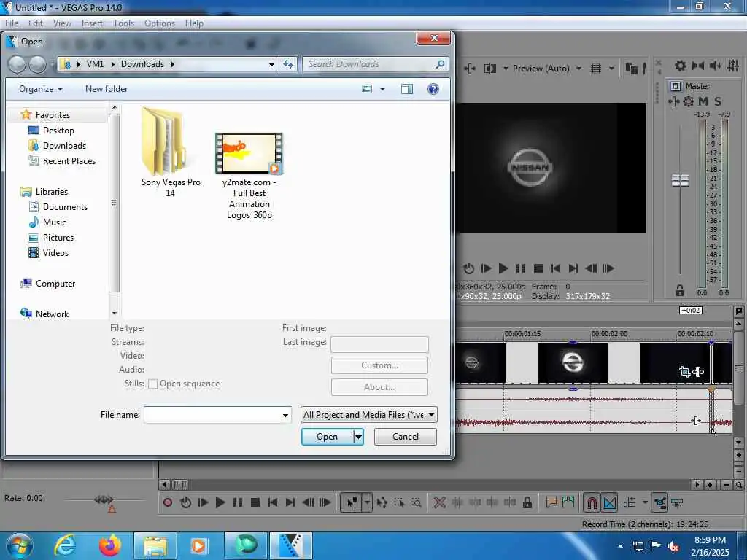The height and width of the screenshot is (560, 747).
Task: Click the Delete (red X) timeline icon
Action: click(x=440, y=502)
